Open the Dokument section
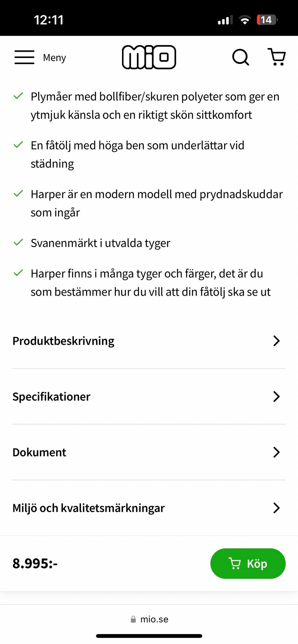Image resolution: width=298 pixels, height=644 pixels. (39, 452)
